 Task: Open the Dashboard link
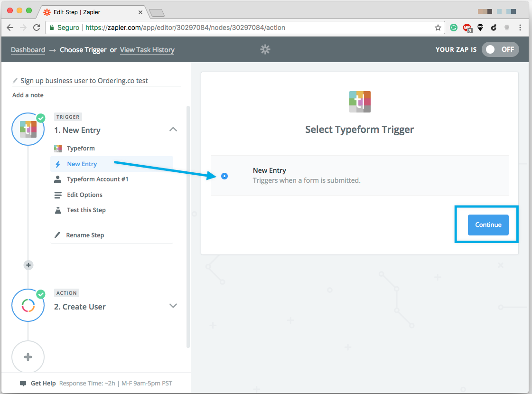click(x=28, y=50)
